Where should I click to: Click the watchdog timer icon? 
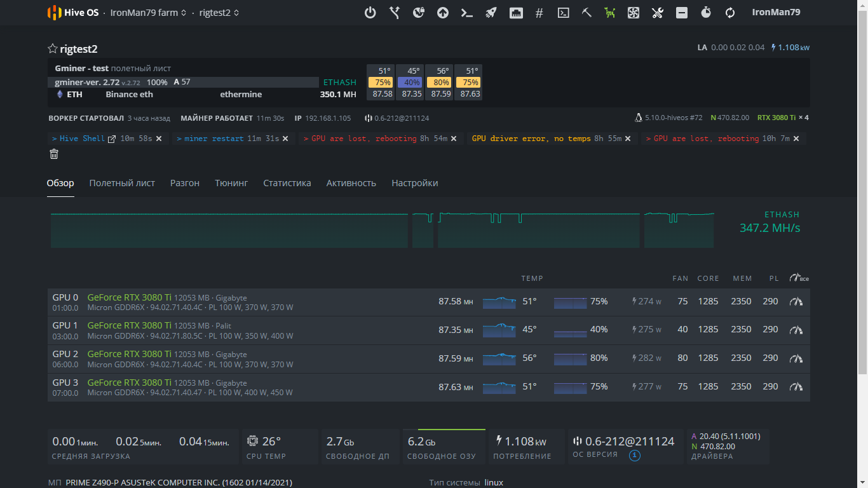tap(705, 13)
